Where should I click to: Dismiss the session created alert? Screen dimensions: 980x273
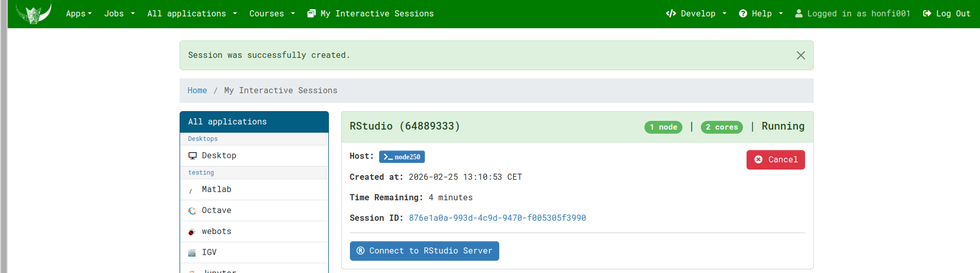point(800,55)
